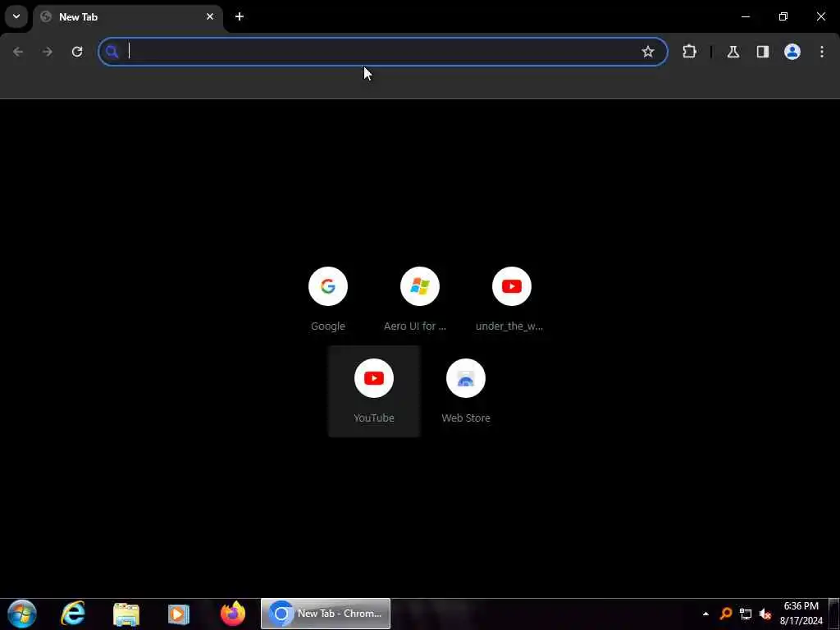Reload the current page
This screenshot has height=630, width=840.
(77, 52)
